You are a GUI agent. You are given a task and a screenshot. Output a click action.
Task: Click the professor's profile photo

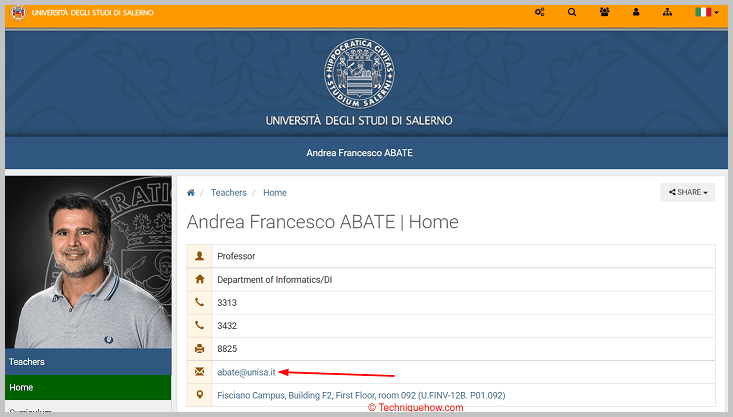(88, 262)
